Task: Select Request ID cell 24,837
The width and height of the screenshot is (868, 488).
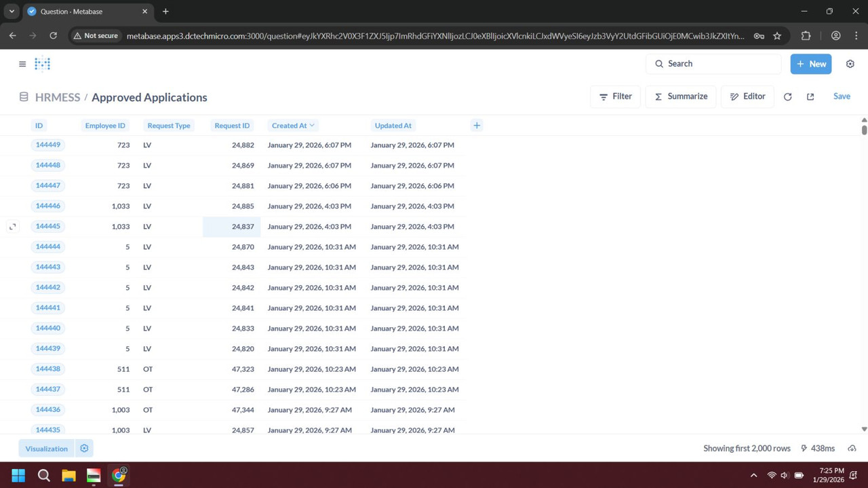Action: (232, 227)
